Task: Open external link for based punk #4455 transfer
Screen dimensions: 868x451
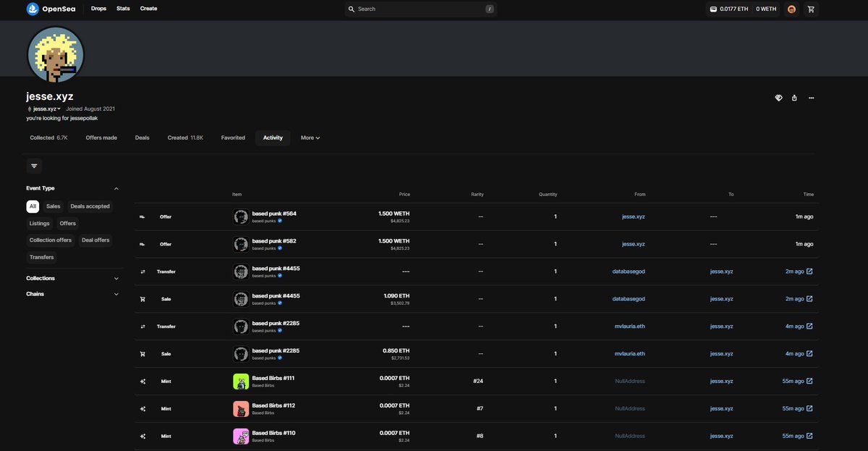Action: 809,271
